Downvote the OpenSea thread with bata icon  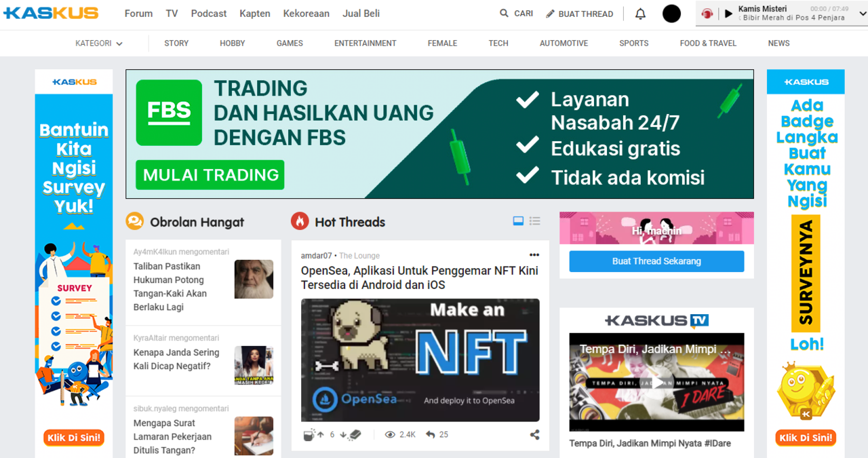click(351, 435)
